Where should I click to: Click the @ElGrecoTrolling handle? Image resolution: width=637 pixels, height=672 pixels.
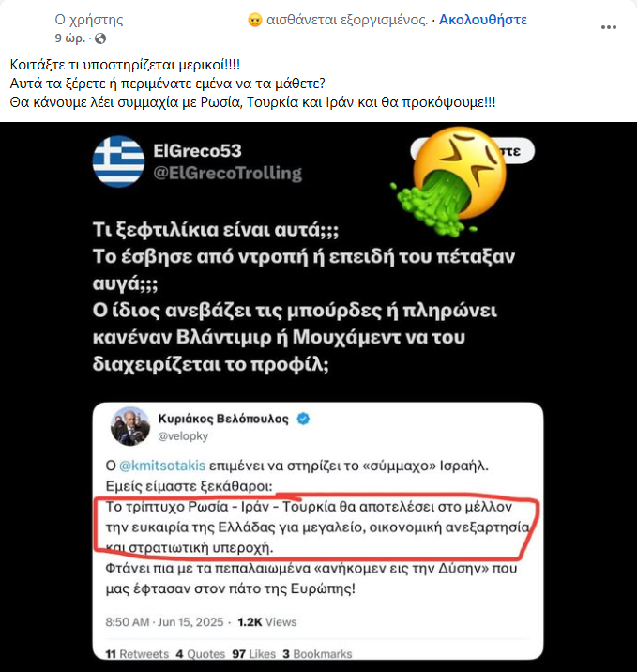(x=227, y=173)
